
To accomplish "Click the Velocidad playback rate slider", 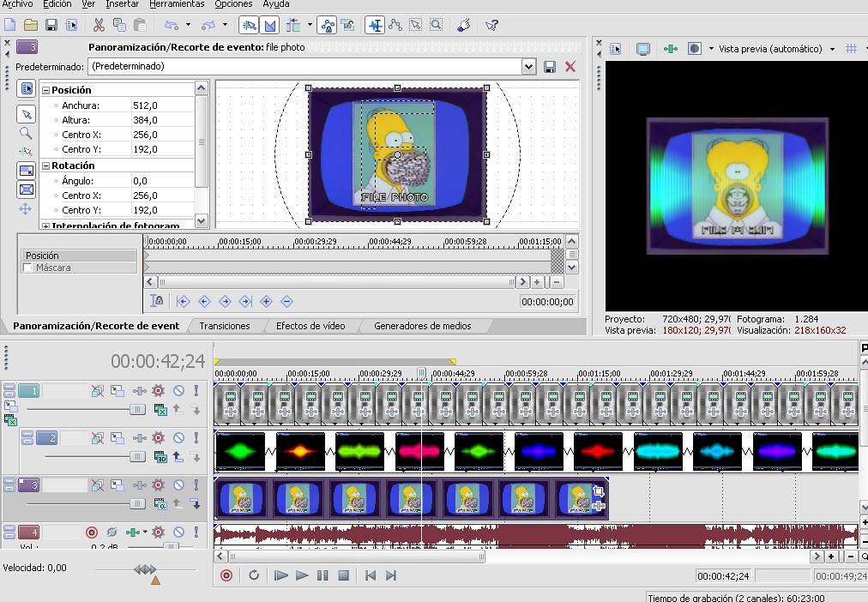I will 145,569.
